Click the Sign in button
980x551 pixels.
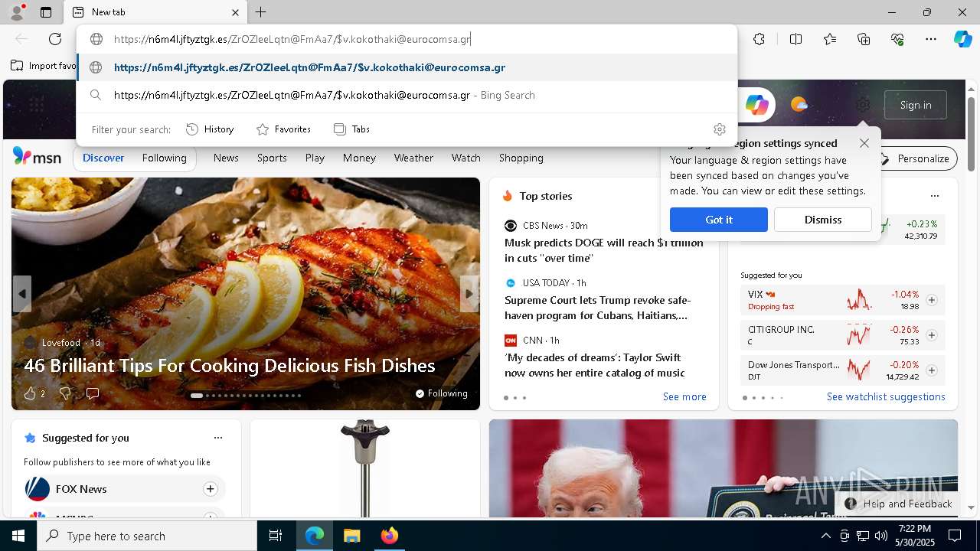pyautogui.click(x=916, y=105)
